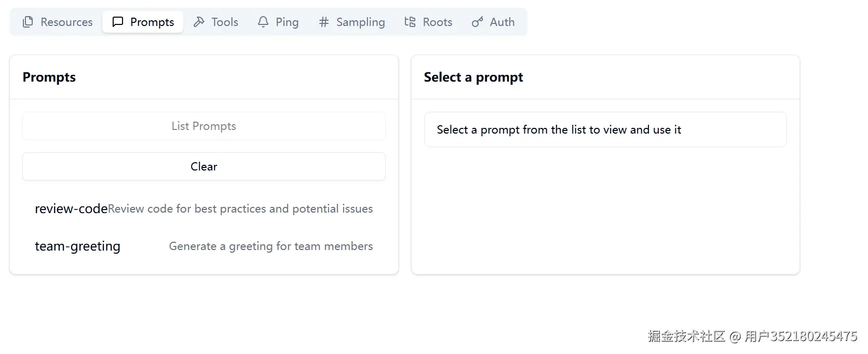
Task: Click the Auth tab key icon
Action: 477,22
